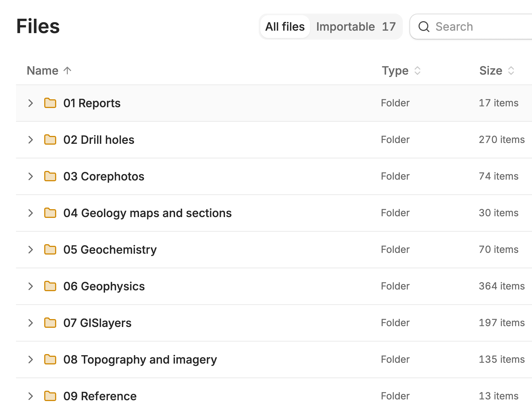The image size is (532, 407).
Task: Open the 05 Geochemistry folder name
Action: coord(110,250)
